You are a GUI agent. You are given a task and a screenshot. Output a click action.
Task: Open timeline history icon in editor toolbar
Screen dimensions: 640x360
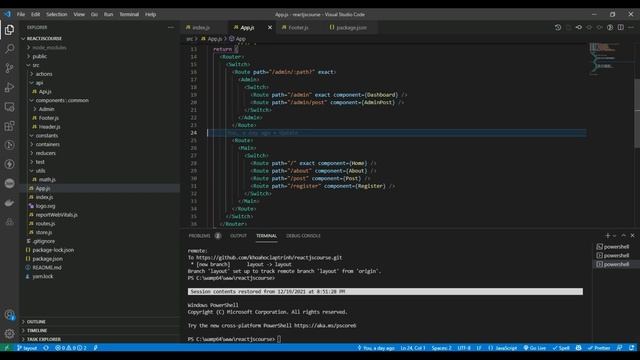tap(558, 27)
